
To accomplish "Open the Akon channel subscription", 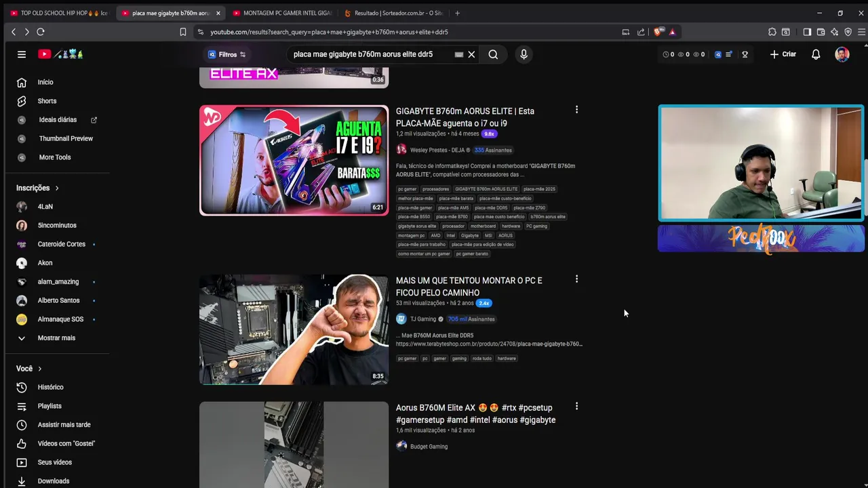I will click(45, 263).
